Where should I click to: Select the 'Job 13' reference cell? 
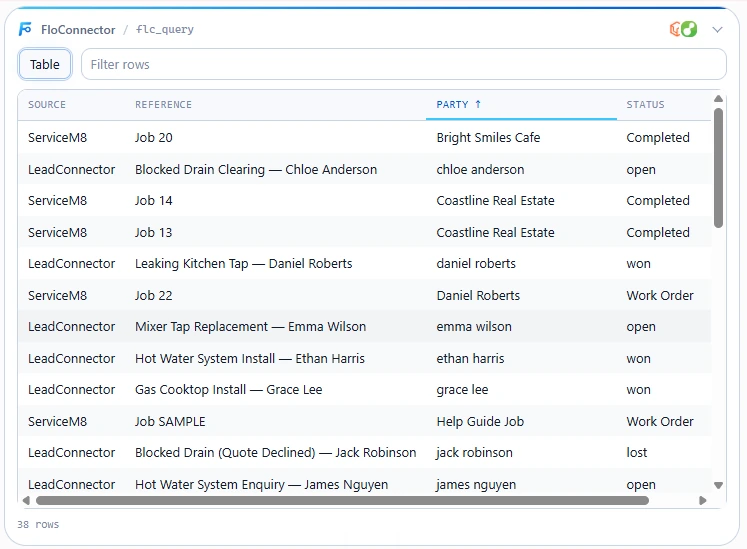click(153, 233)
